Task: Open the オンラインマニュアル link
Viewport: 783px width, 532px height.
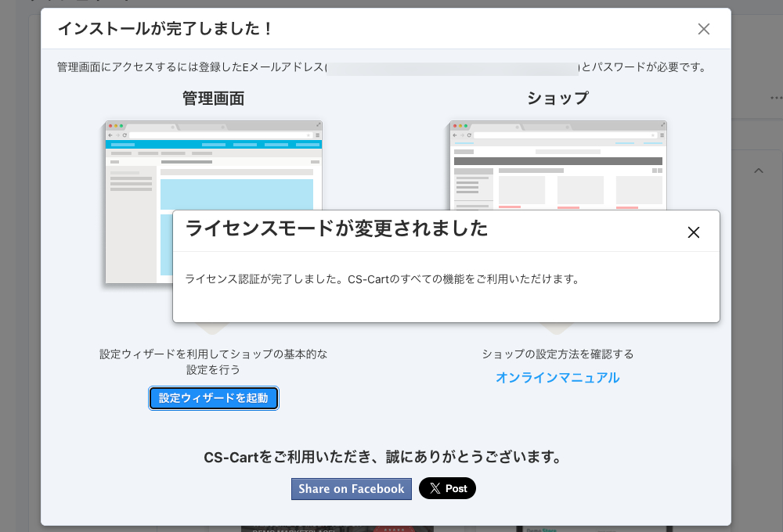Action: click(x=557, y=377)
